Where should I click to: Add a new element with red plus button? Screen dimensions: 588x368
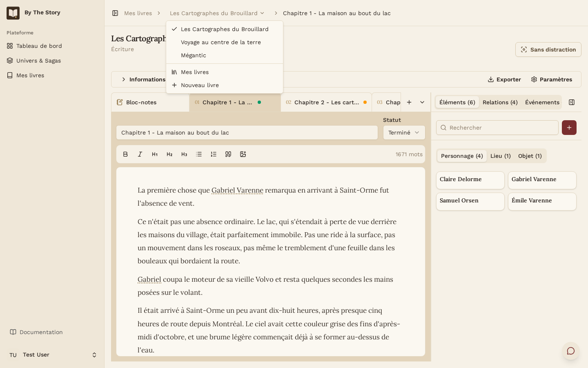(569, 128)
